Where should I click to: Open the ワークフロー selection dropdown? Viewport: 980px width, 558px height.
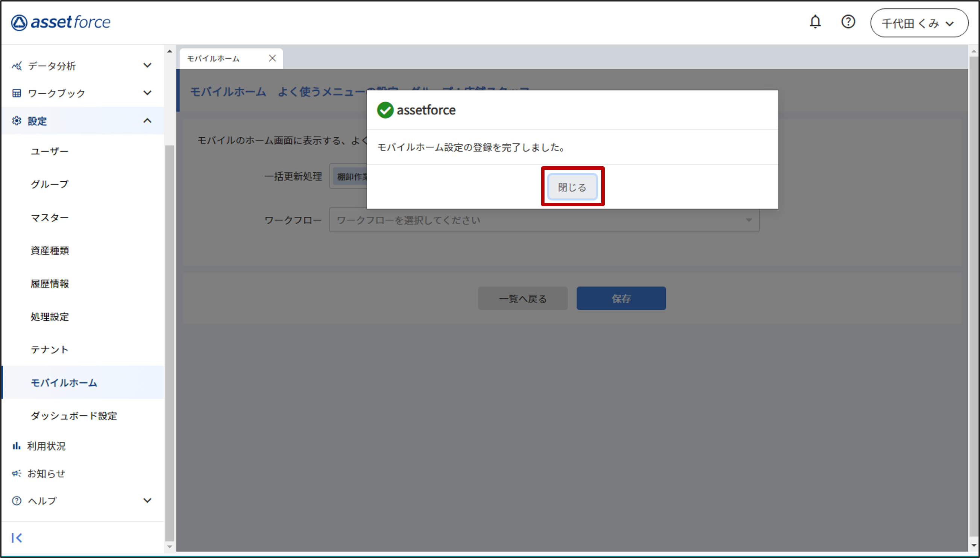543,220
